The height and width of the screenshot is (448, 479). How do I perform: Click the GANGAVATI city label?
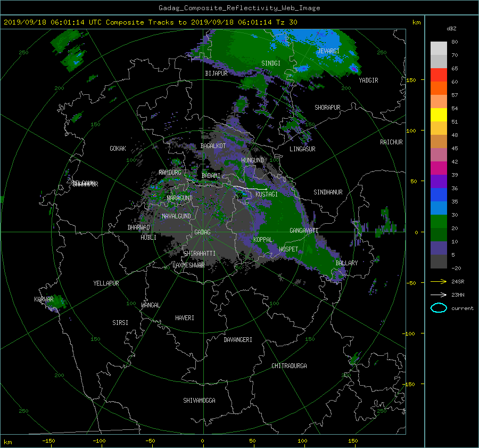pyautogui.click(x=304, y=231)
